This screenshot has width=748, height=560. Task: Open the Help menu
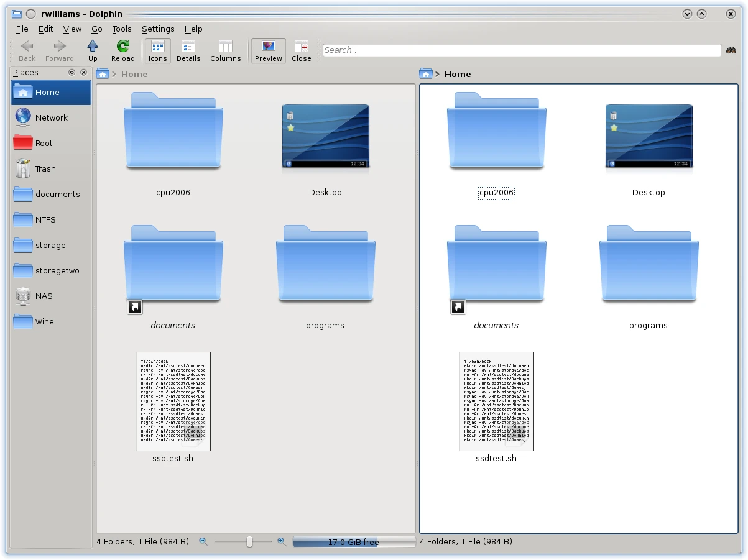193,29
